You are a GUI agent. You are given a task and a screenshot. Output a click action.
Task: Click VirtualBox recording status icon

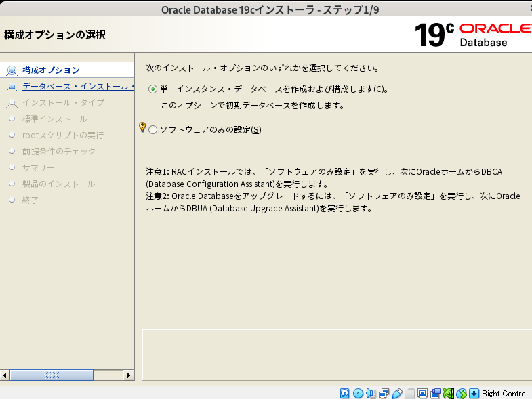(435, 393)
